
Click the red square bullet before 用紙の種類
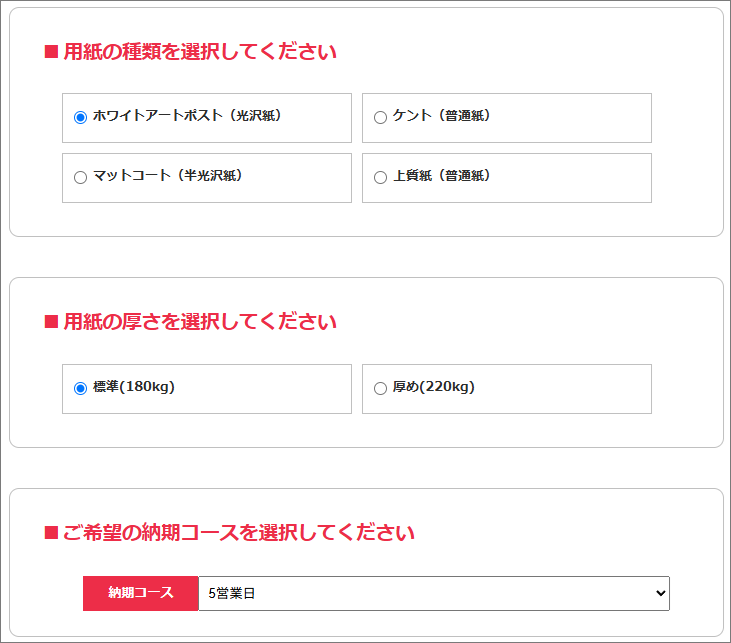pyautogui.click(x=51, y=52)
